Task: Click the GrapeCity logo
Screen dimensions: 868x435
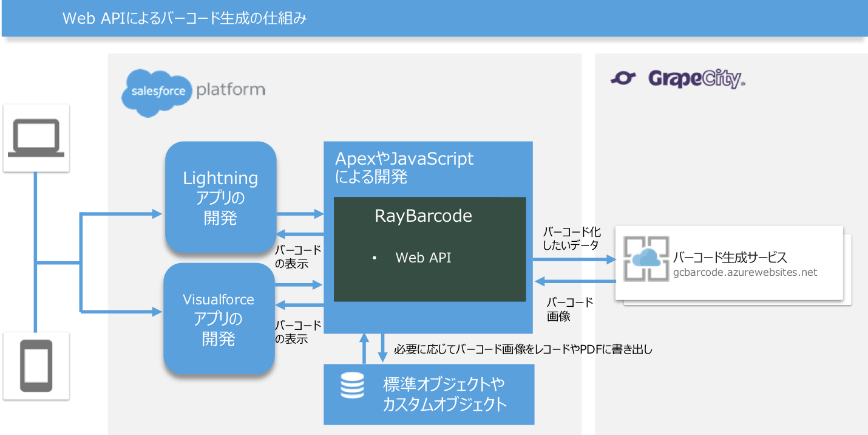Action: 677,79
